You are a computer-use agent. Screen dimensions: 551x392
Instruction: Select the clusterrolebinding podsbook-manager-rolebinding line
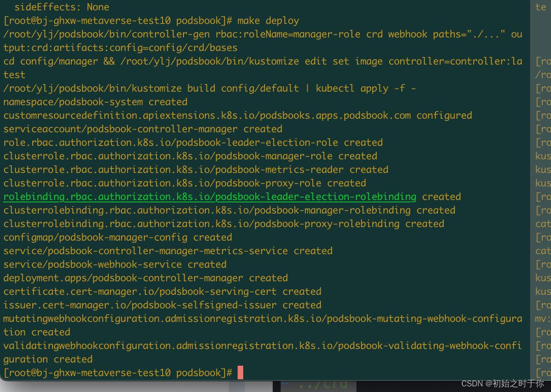[x=229, y=210]
